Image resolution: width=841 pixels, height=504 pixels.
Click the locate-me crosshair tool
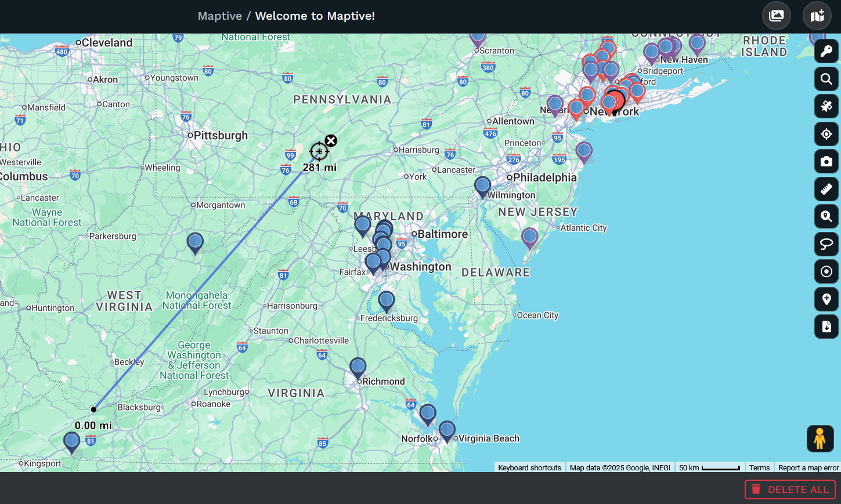(x=826, y=134)
